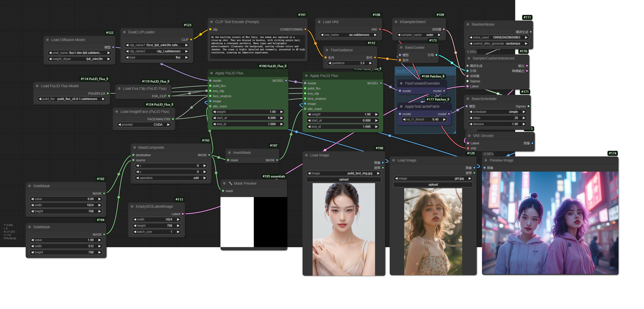Click inside the CLIP prompt text box
This screenshot has width=644, height=309.
[x=257, y=46]
